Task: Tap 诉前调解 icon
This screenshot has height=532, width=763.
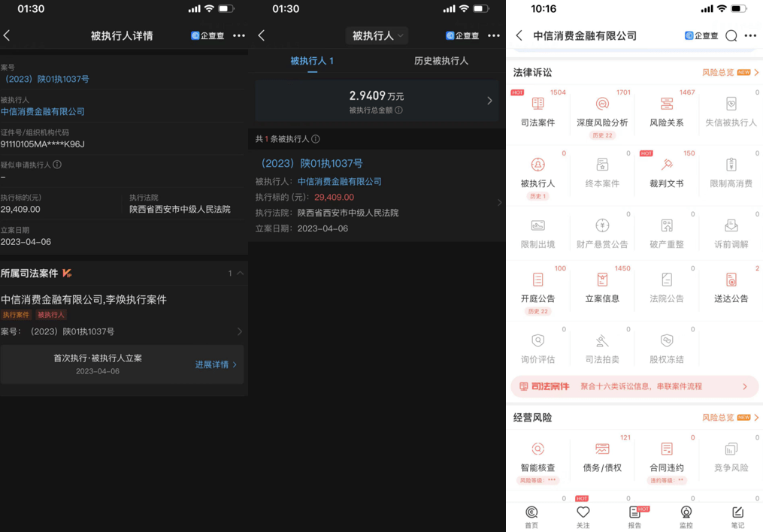Action: pyautogui.click(x=731, y=225)
